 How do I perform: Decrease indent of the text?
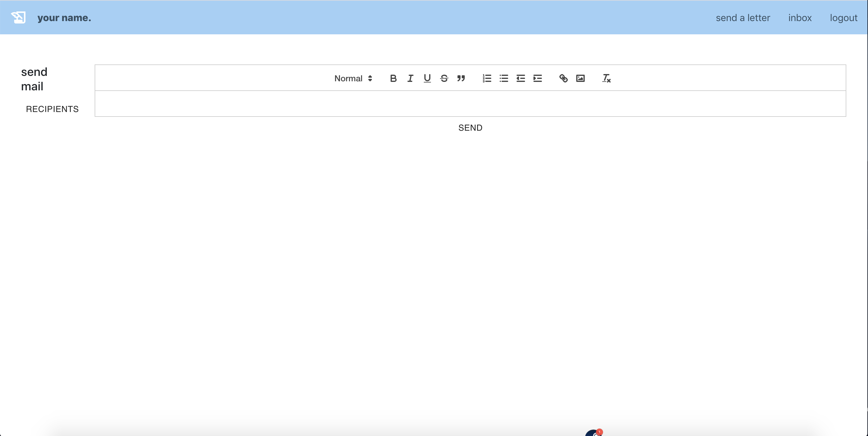pyautogui.click(x=520, y=79)
